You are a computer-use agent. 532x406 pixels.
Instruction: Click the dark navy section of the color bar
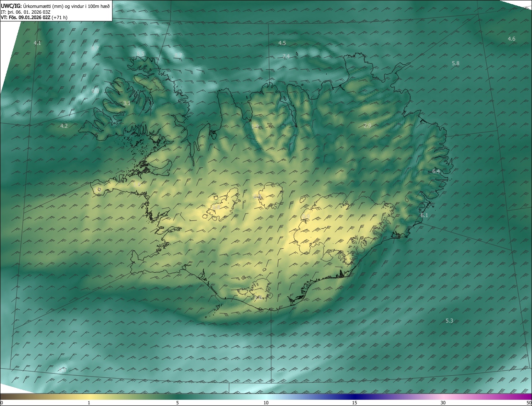[355, 396]
